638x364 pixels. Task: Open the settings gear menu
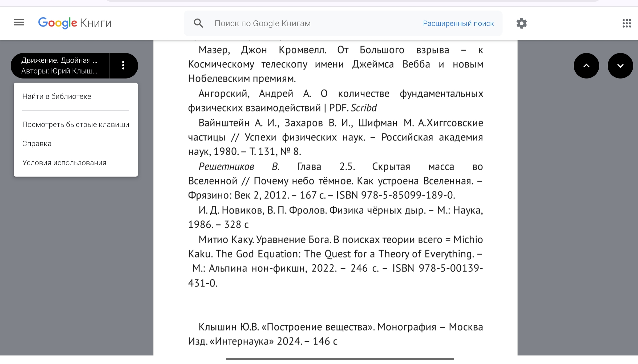521,23
